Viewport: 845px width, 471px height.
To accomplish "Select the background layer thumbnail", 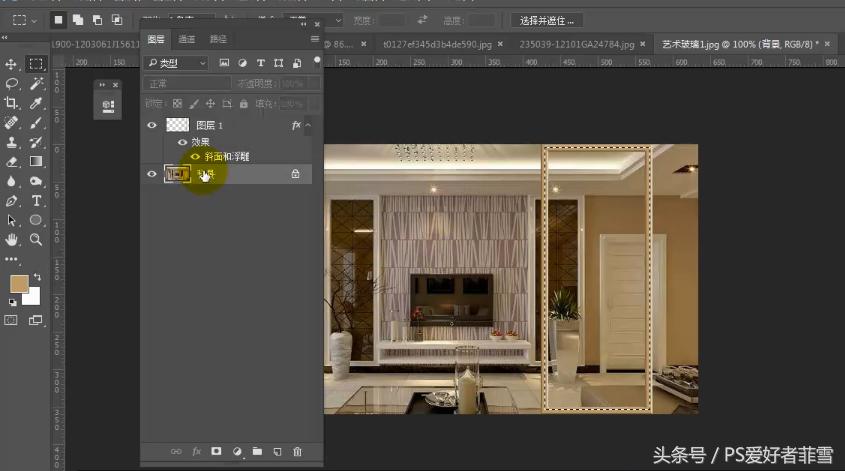I will (x=177, y=174).
